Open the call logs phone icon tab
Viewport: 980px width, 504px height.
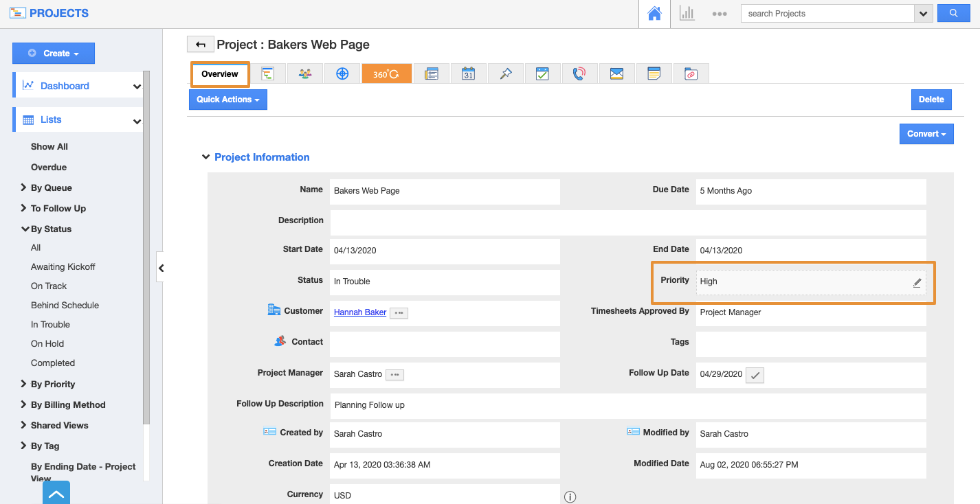(579, 73)
